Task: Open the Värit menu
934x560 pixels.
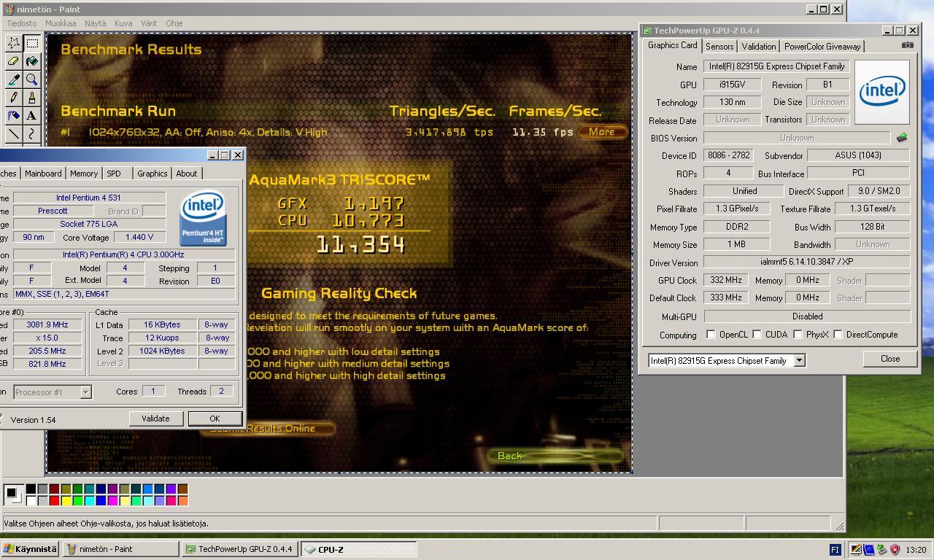Action: click(x=149, y=23)
